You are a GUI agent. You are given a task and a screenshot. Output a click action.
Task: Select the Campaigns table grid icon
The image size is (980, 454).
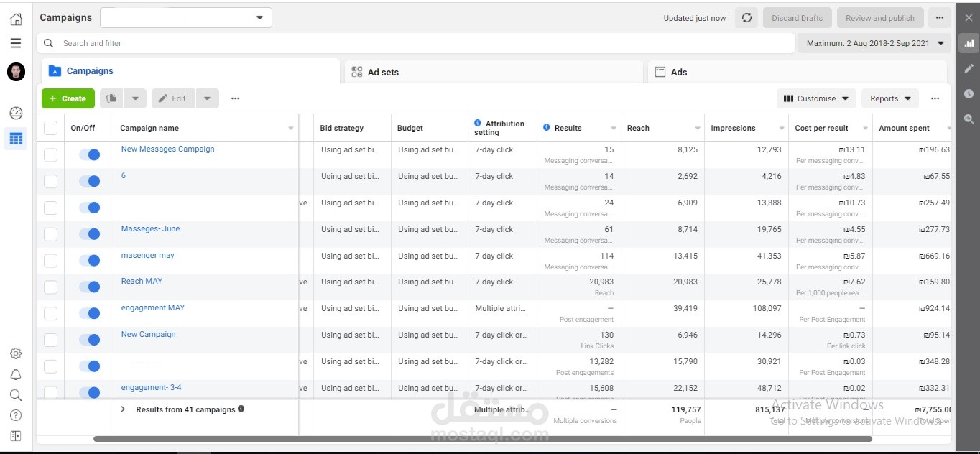16,139
